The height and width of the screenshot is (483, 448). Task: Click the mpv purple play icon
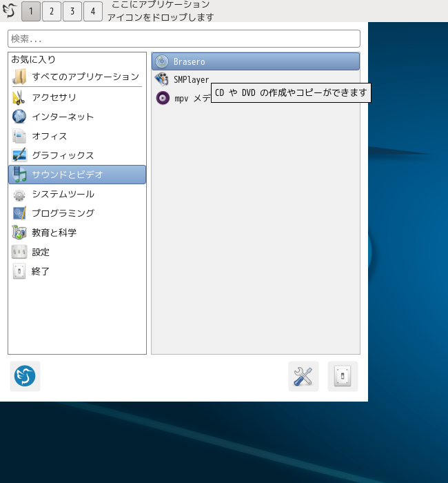coord(163,98)
